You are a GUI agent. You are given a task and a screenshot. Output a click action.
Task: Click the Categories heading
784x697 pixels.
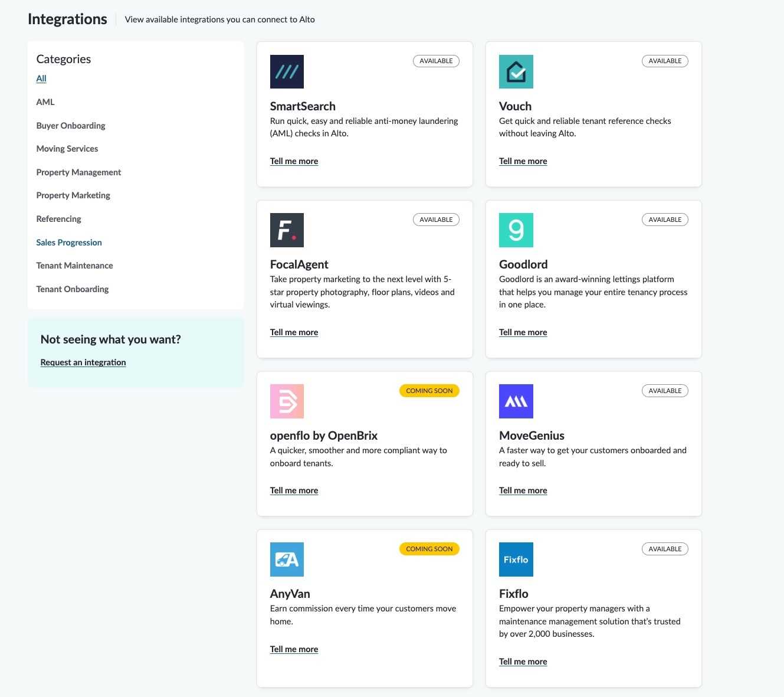click(64, 59)
